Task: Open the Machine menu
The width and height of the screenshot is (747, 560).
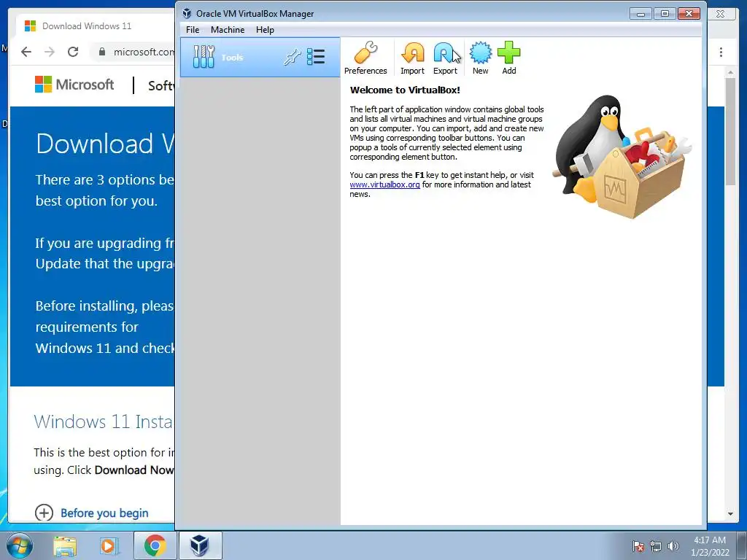Action: pyautogui.click(x=228, y=29)
